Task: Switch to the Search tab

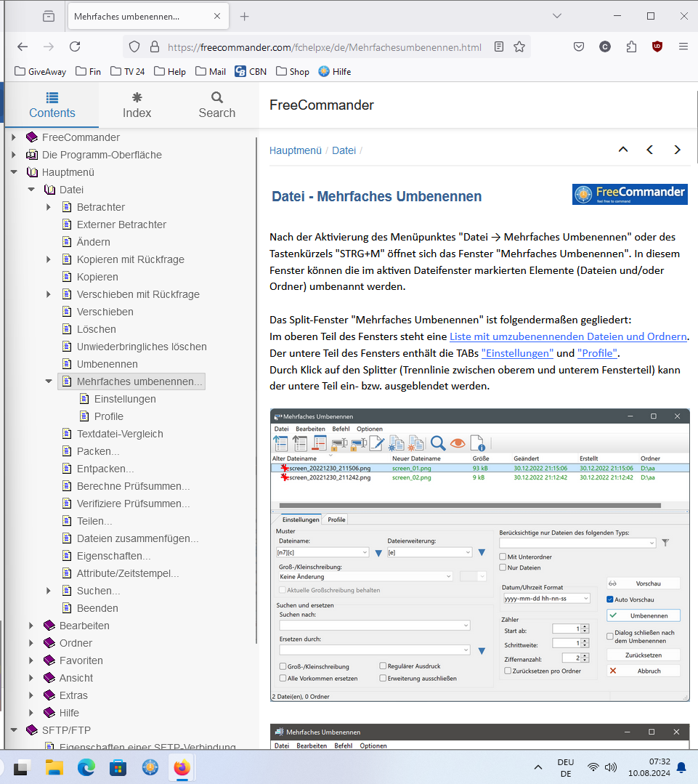Action: (217, 105)
